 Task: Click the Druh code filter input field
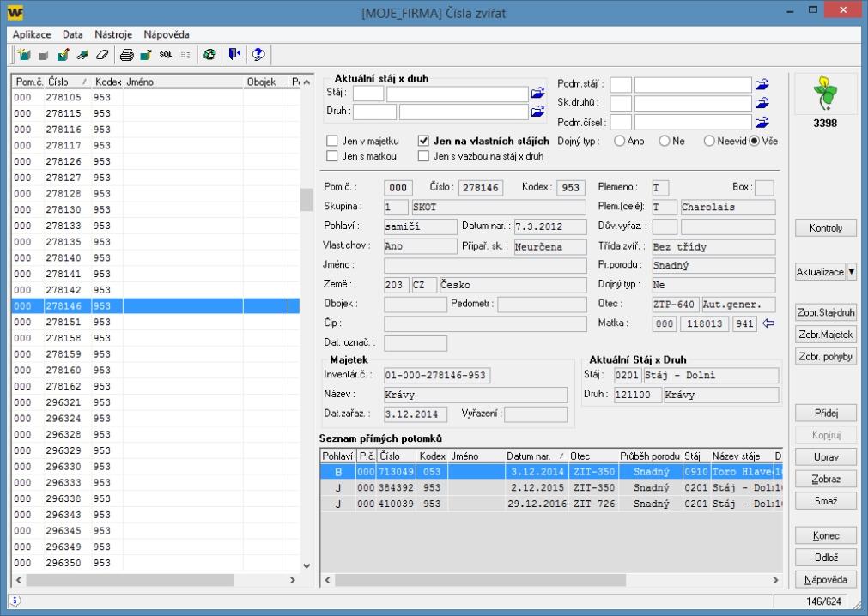(x=375, y=112)
